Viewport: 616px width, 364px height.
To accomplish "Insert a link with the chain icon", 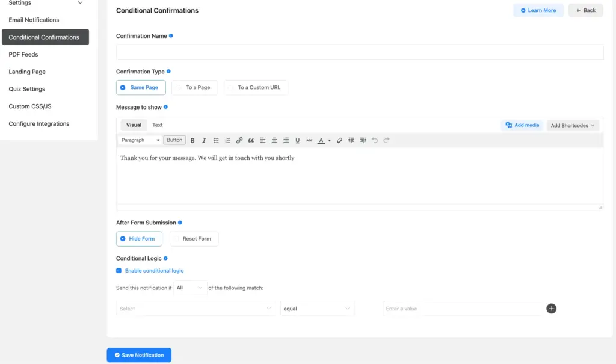I will pos(239,140).
